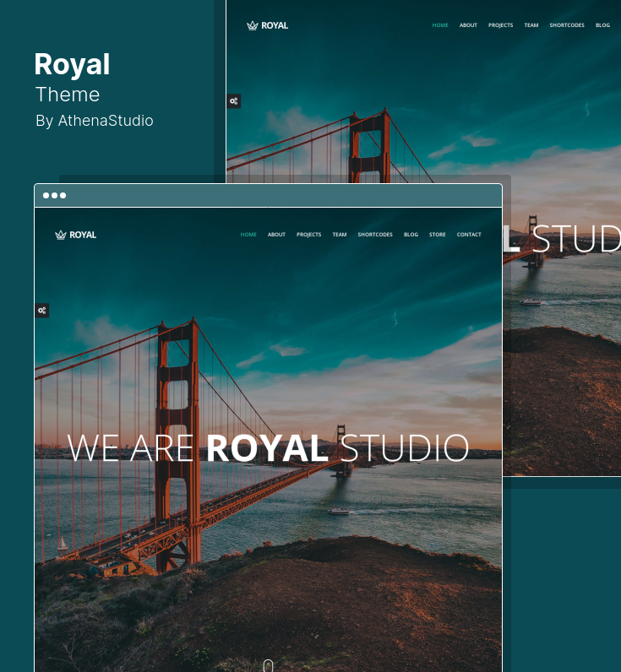Open the settings gears panel in front window

pos(42,311)
